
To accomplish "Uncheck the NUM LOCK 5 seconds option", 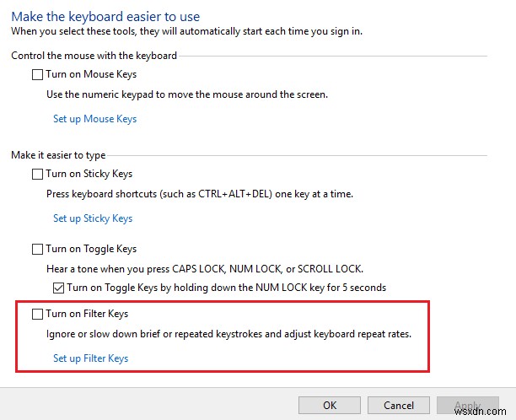I will (58, 288).
